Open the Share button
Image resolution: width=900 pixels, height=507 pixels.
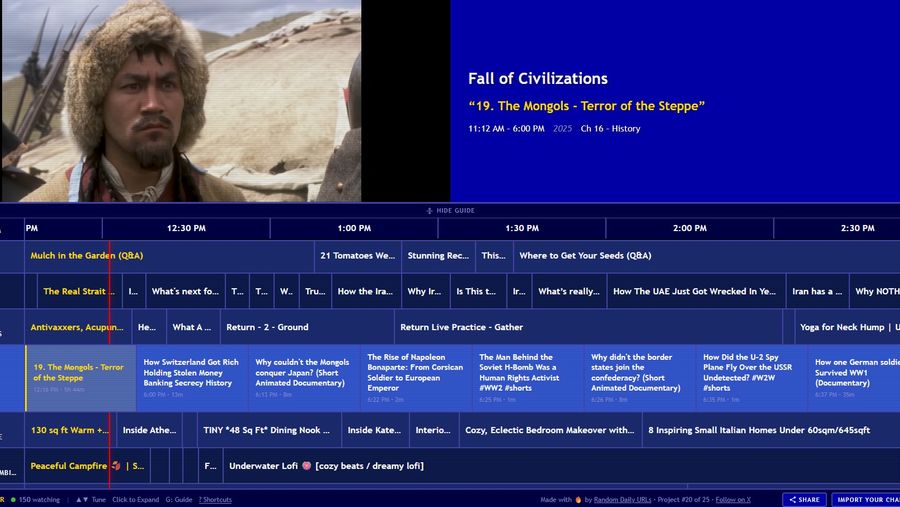point(804,500)
